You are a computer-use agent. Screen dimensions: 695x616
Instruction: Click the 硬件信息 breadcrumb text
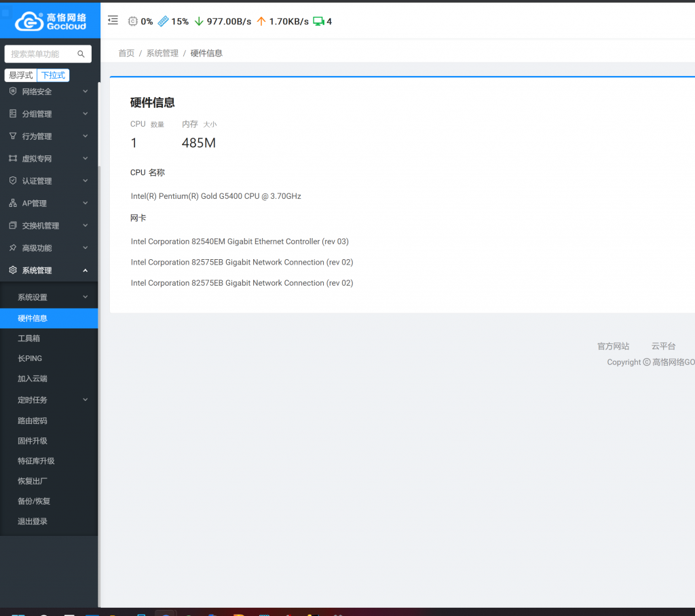click(x=206, y=53)
